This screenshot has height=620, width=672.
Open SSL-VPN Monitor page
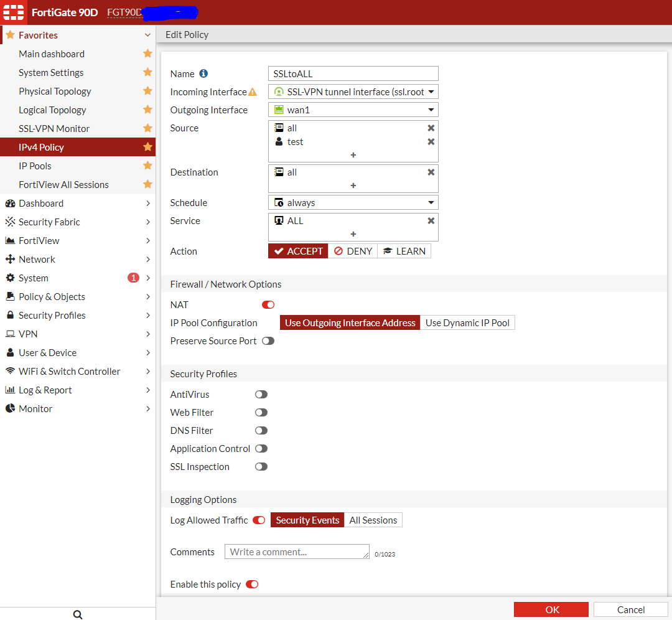78,129
